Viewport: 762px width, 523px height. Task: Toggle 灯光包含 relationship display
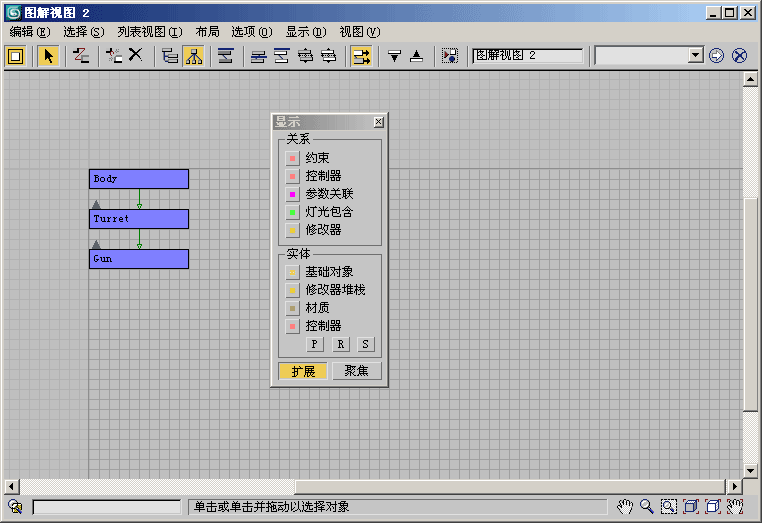293,212
